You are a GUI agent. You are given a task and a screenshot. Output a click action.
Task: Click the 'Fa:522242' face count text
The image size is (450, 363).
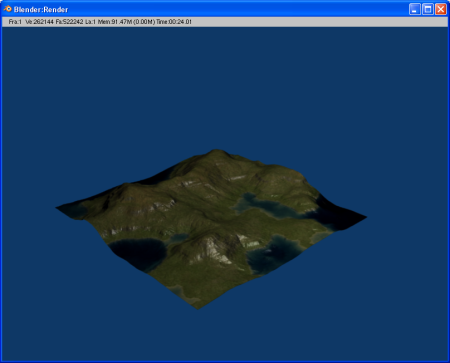pos(69,22)
